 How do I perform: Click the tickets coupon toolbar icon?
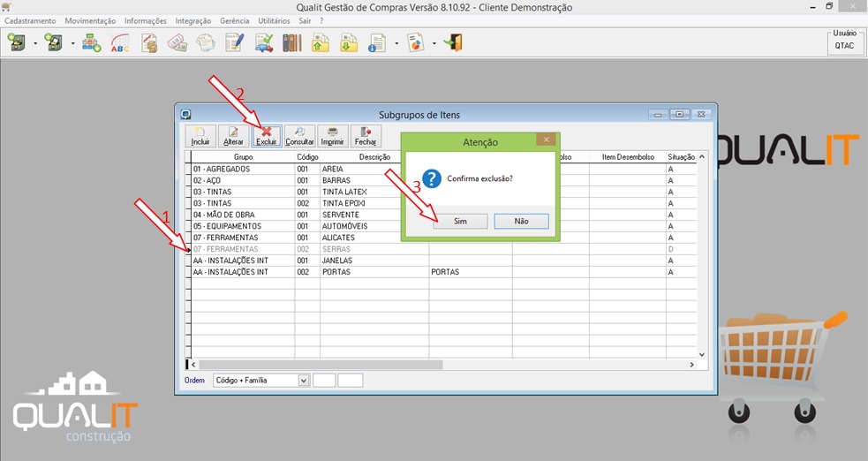[177, 42]
